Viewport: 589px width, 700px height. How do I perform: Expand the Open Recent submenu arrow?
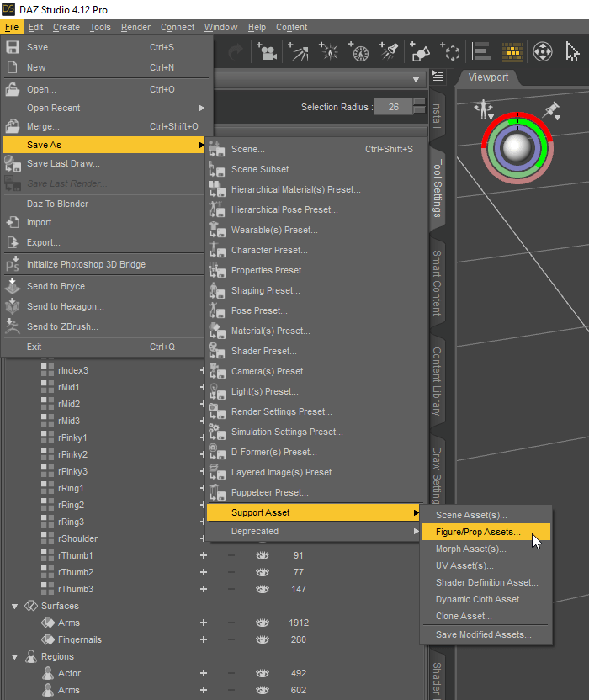202,108
